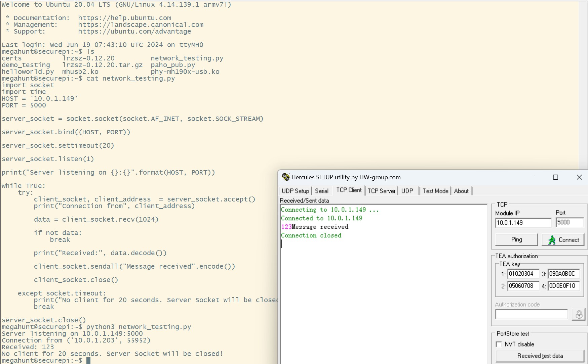Click the green running-man Connect icon
This screenshot has width=588, height=364.
tap(552, 239)
